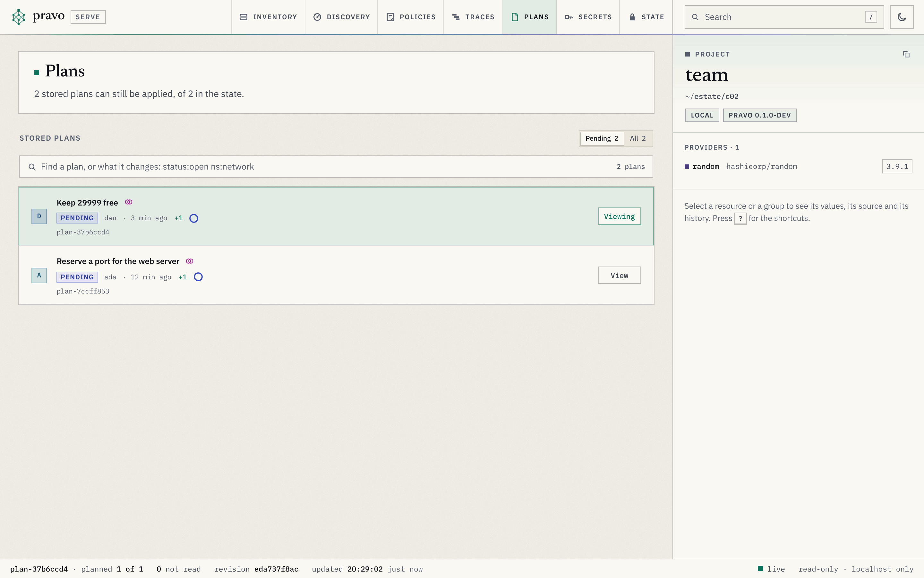Image resolution: width=924 pixels, height=578 pixels.
Task: Click the blue circle status in ada's plan row
Action: tap(198, 277)
